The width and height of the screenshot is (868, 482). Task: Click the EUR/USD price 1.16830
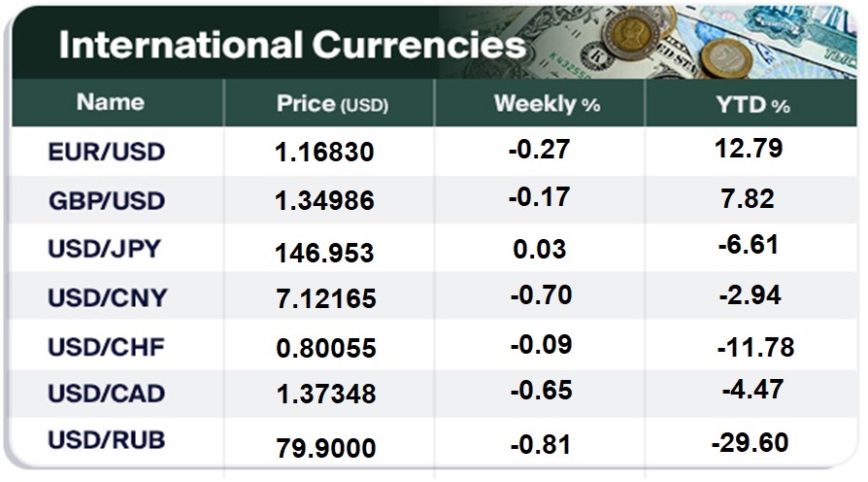325,154
